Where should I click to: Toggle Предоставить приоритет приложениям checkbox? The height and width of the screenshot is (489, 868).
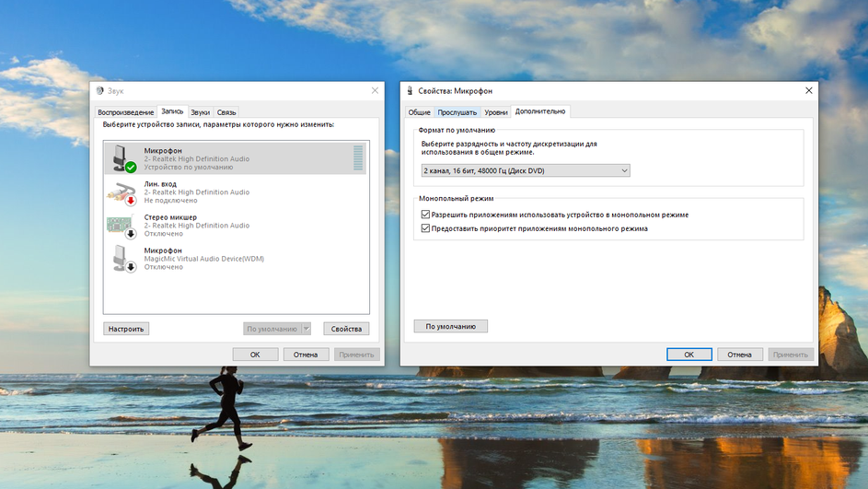tap(425, 228)
